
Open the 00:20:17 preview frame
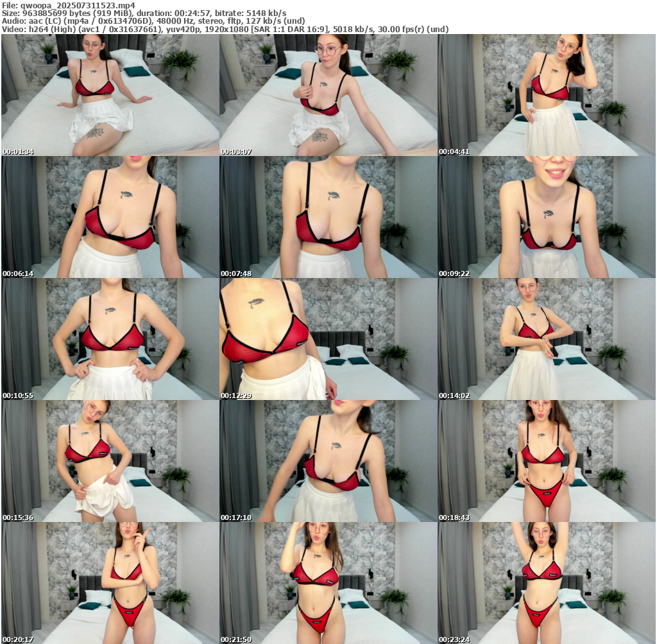point(110,583)
